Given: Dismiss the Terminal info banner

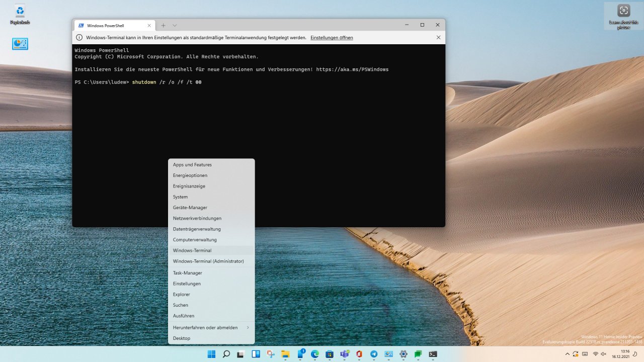Looking at the screenshot, I should tap(438, 38).
